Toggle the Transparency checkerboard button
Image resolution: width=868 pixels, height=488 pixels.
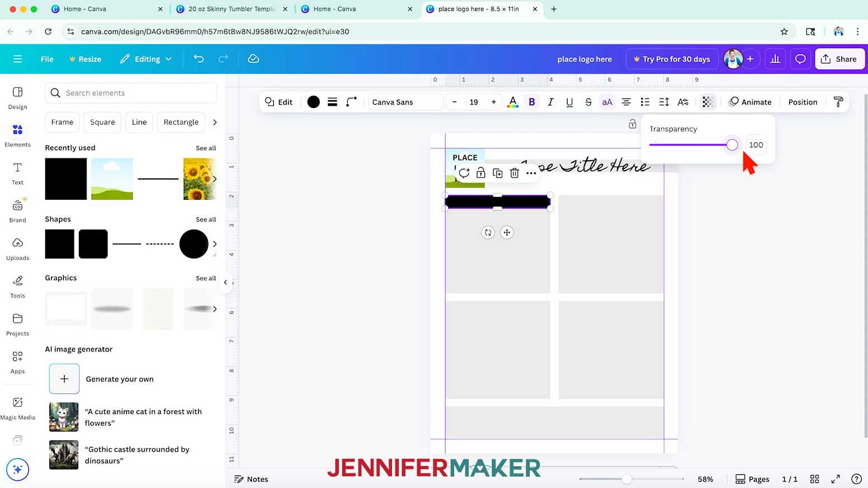point(707,102)
